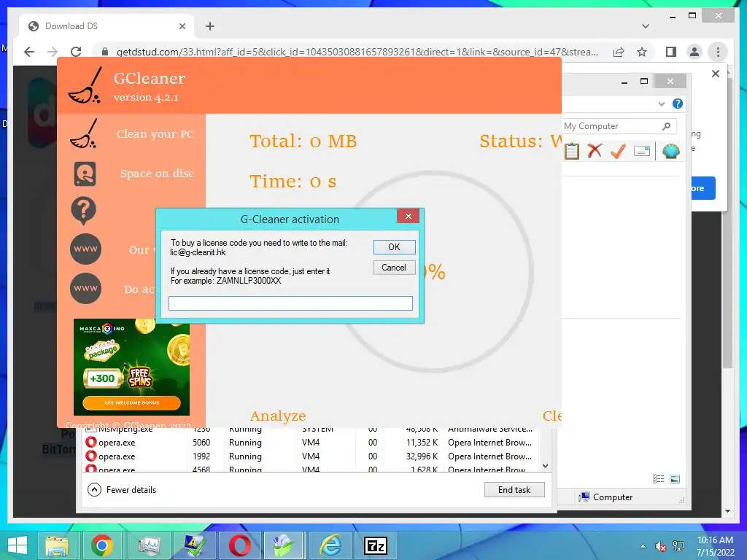Reload the page in Chrome
The width and height of the screenshot is (747, 560).
pyautogui.click(x=76, y=52)
